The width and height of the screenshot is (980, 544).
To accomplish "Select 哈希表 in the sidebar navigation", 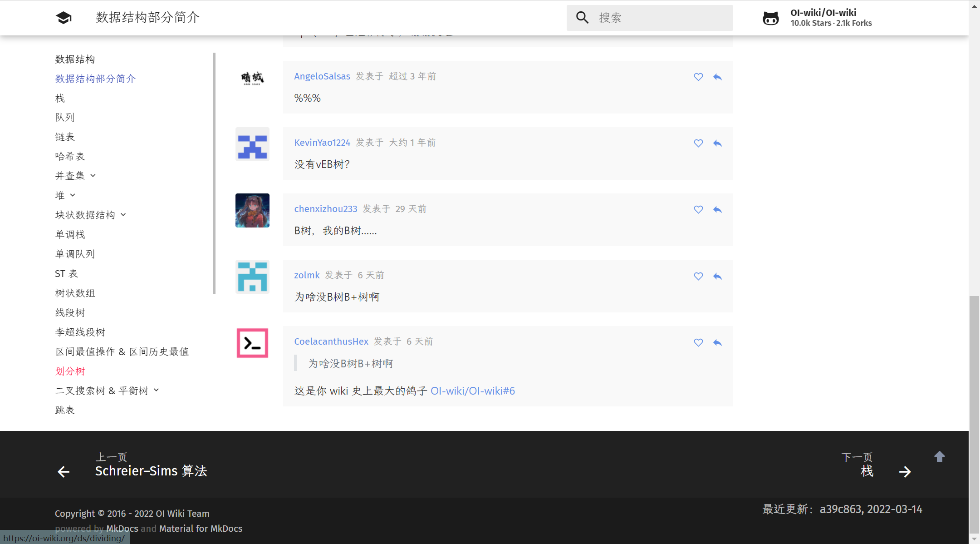I will pyautogui.click(x=69, y=156).
